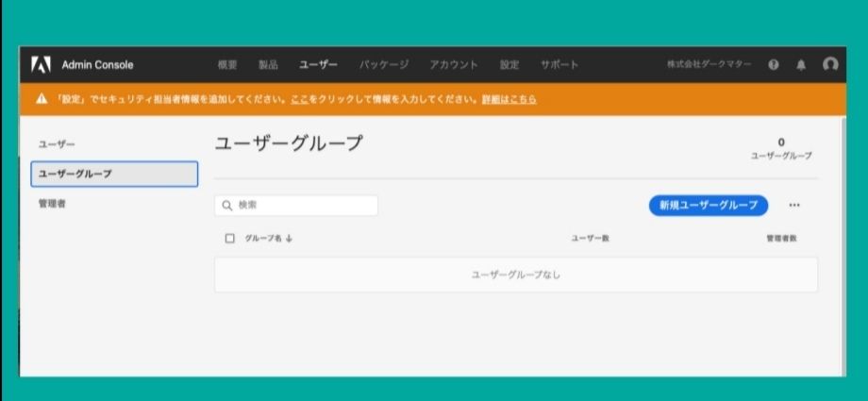
Task: Click the search magnifier icon
Action: point(227,205)
